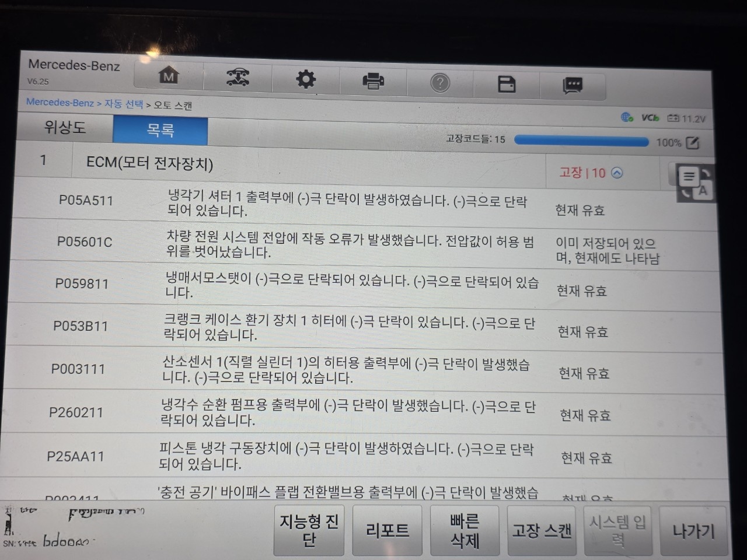Click the printer icon
Screen dimensions: 747x560
click(373, 80)
